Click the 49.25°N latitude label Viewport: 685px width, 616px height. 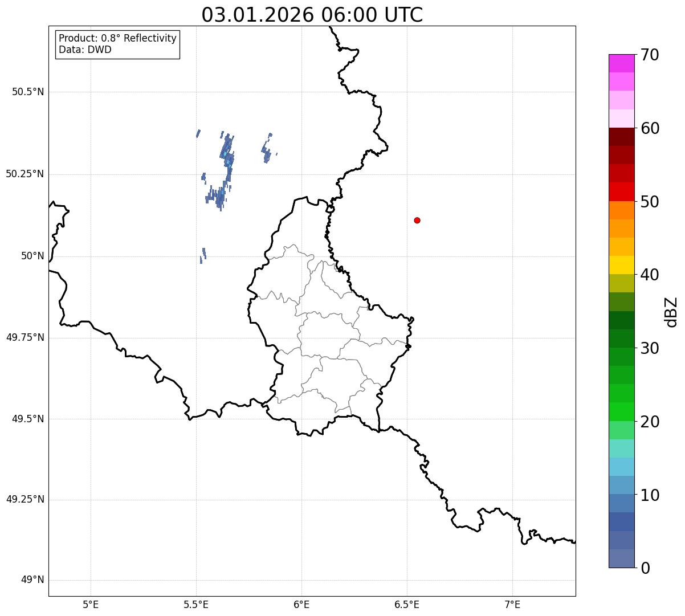point(25,500)
